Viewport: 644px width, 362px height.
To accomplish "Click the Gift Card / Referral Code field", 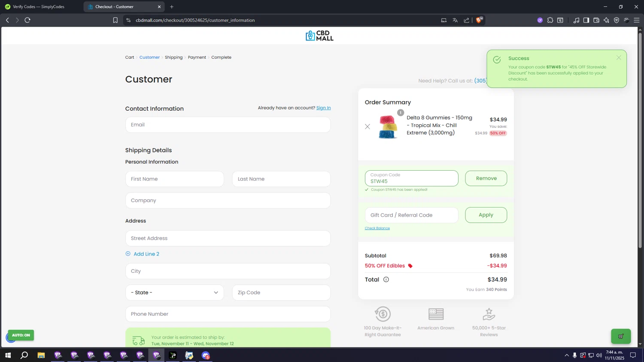I will point(412,215).
